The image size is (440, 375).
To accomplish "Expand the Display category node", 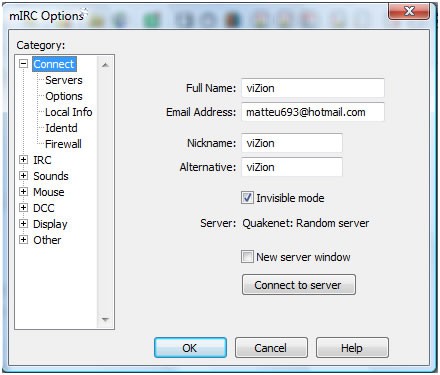I will [x=23, y=224].
